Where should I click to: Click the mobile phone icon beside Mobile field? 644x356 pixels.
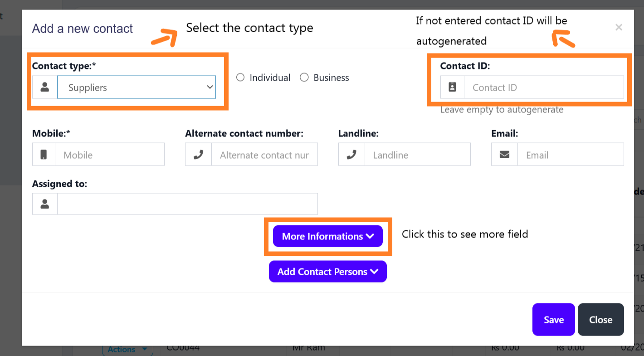click(x=44, y=155)
